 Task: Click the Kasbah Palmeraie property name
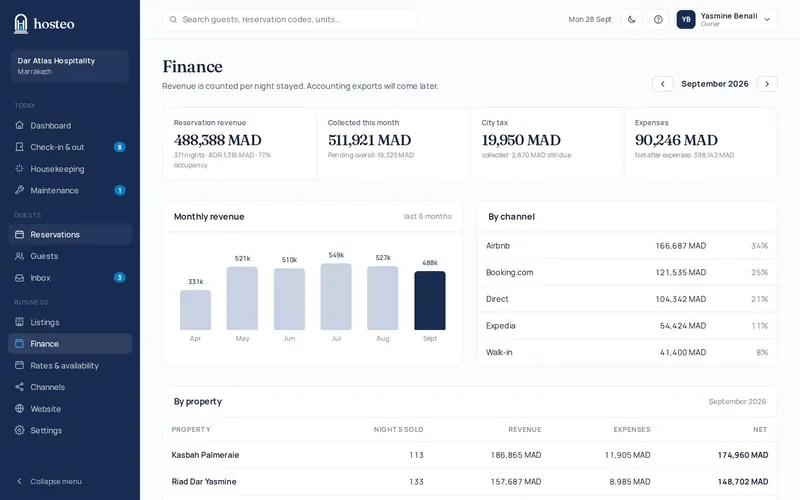click(205, 455)
